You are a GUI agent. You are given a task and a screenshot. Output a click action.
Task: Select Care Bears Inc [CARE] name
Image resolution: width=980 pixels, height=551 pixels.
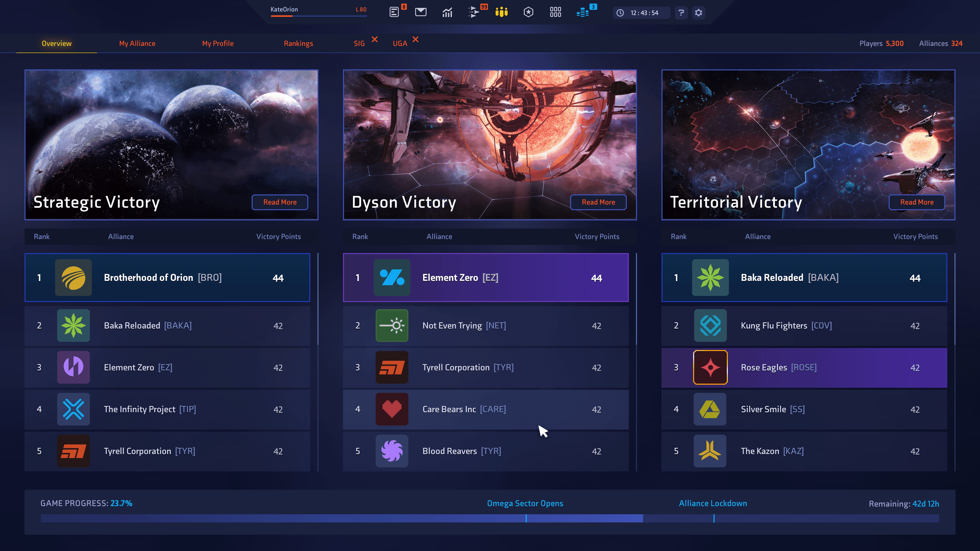click(x=464, y=409)
